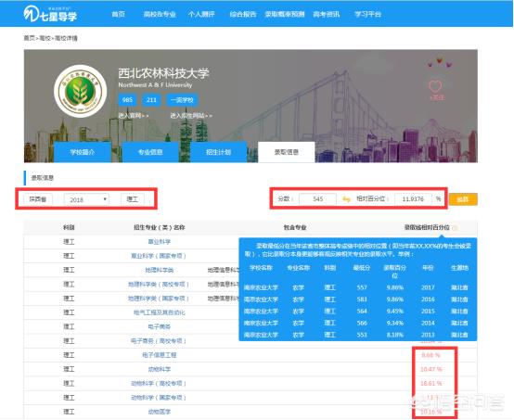Viewport: 514px width, 420px height.
Task: Open the 地理科学类 major link
Action: tap(160, 270)
